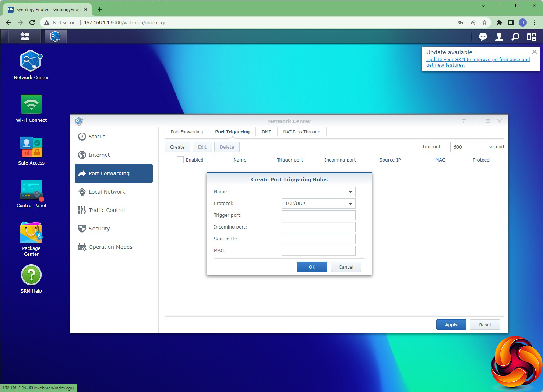Viewport: 543px width, 392px height.
Task: Open Network Center desktop icon
Action: pyautogui.click(x=31, y=65)
